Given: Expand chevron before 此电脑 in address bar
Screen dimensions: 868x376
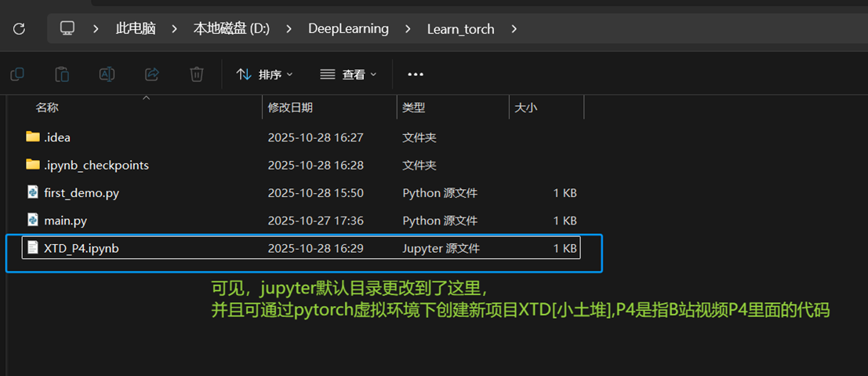Looking at the screenshot, I should [x=96, y=29].
